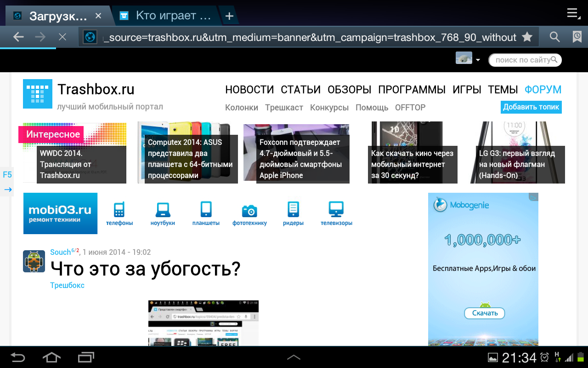Open the Конкурсы link
This screenshot has width=588, height=368.
(329, 107)
